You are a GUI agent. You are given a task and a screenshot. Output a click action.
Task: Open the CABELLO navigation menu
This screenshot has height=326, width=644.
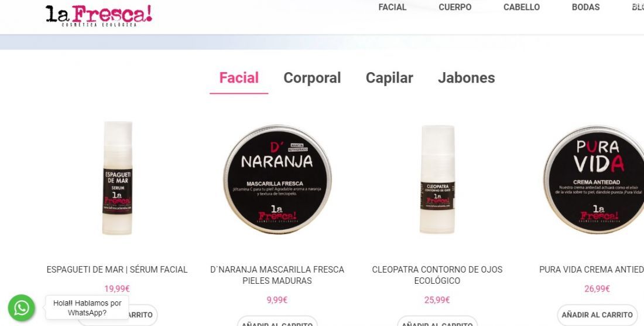pyautogui.click(x=522, y=7)
